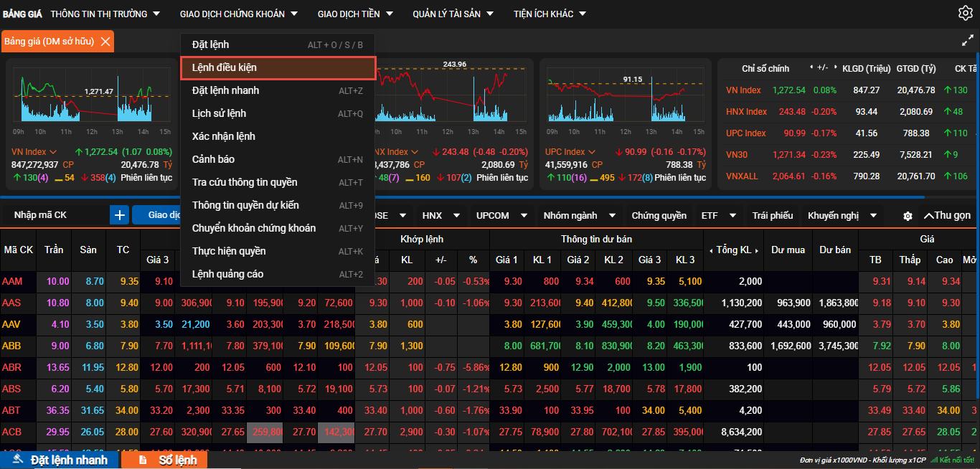The height and width of the screenshot is (469, 980).
Task: Collapse the panel with Thu gọn
Action: tap(947, 215)
